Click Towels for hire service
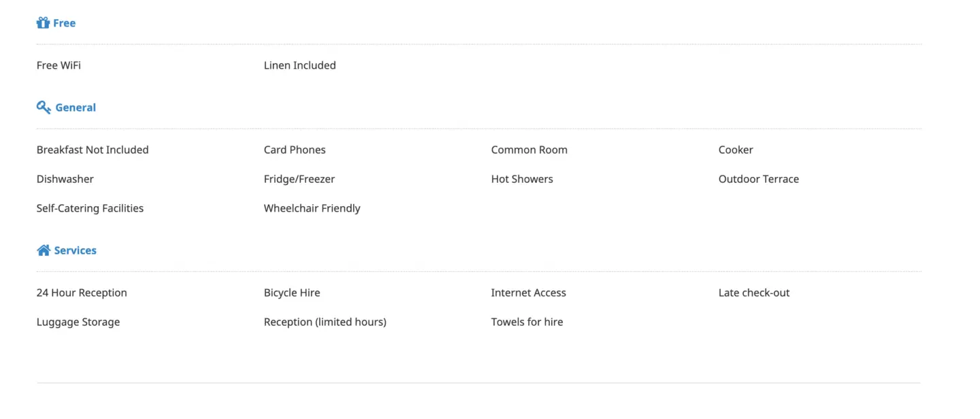 pyautogui.click(x=527, y=322)
